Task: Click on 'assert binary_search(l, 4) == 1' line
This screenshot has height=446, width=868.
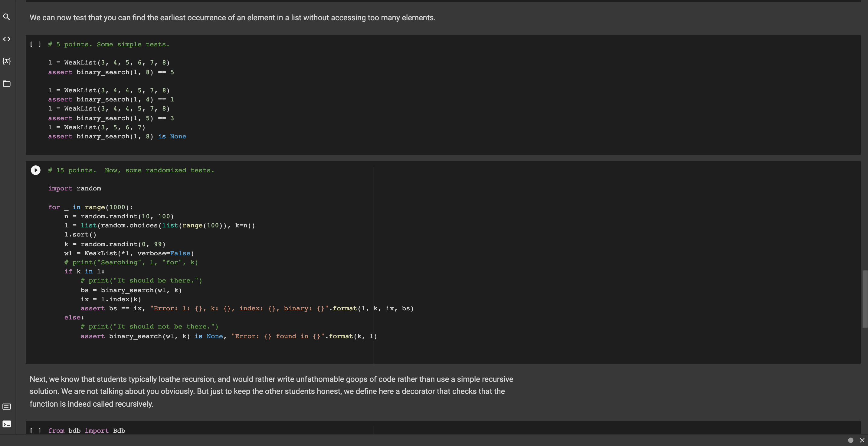Action: pos(111,99)
